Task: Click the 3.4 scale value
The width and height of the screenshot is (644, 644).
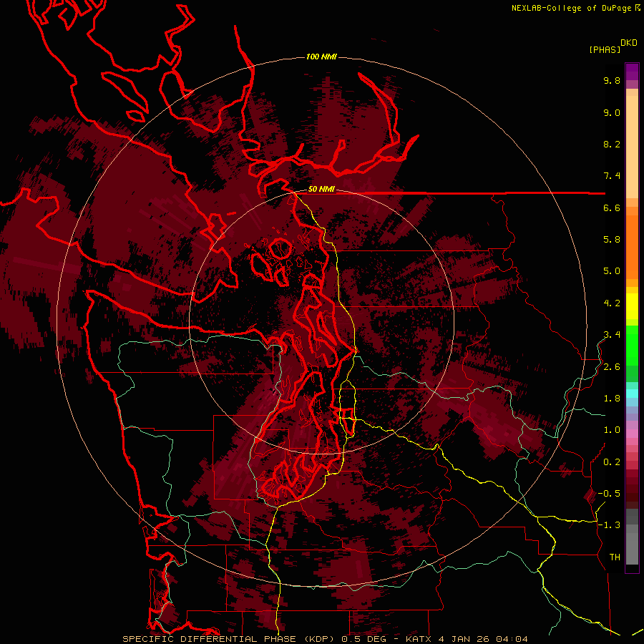Action: point(612,335)
